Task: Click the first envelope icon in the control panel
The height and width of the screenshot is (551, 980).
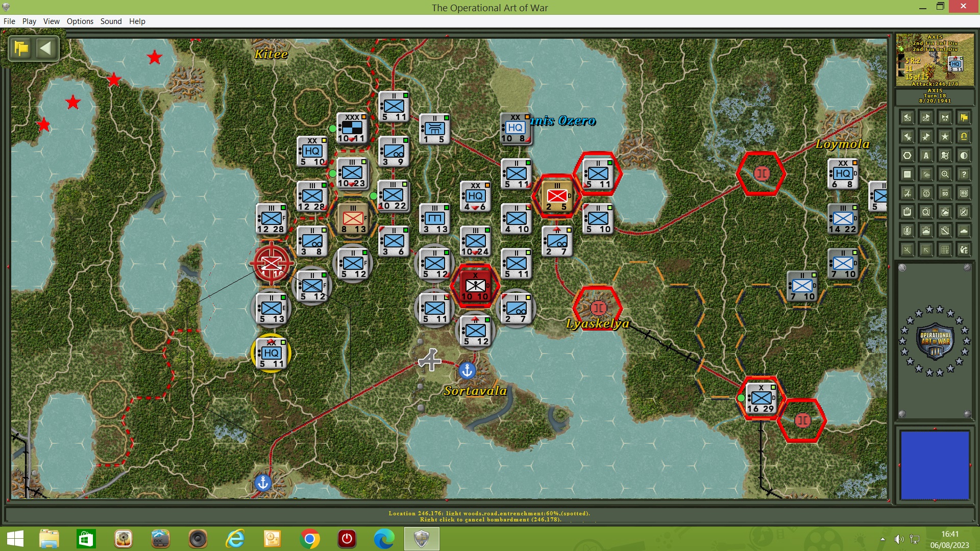Action: pos(907,118)
